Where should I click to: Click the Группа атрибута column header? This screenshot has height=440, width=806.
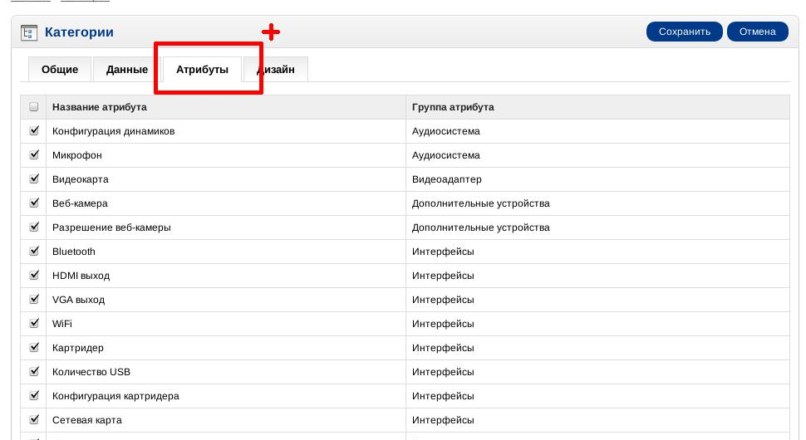pyautogui.click(x=453, y=107)
